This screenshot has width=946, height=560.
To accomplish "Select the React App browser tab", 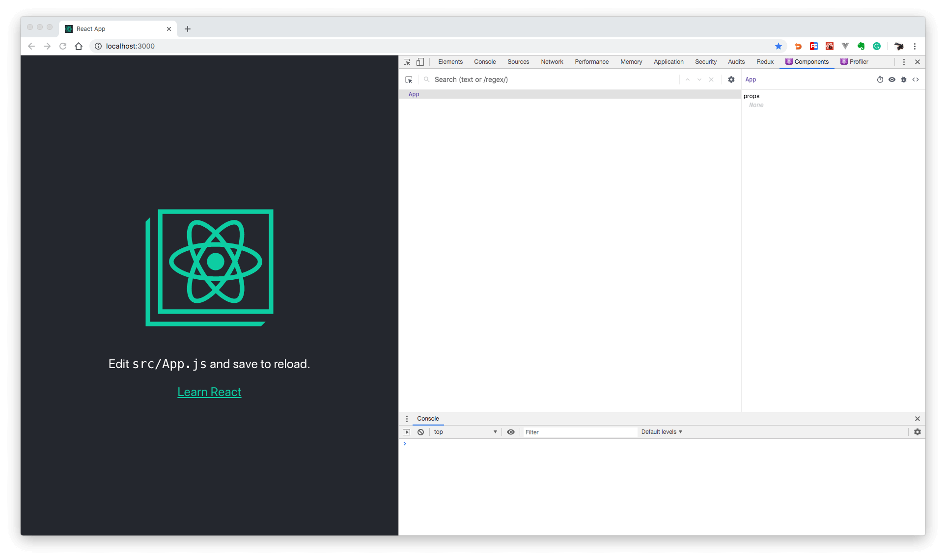I will point(118,29).
